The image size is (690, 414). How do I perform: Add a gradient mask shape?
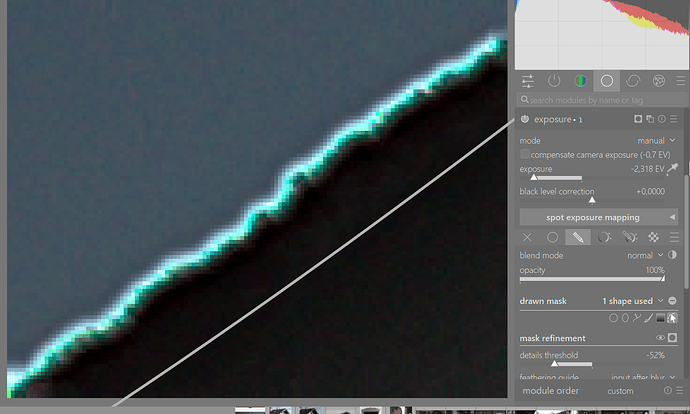tap(660, 318)
